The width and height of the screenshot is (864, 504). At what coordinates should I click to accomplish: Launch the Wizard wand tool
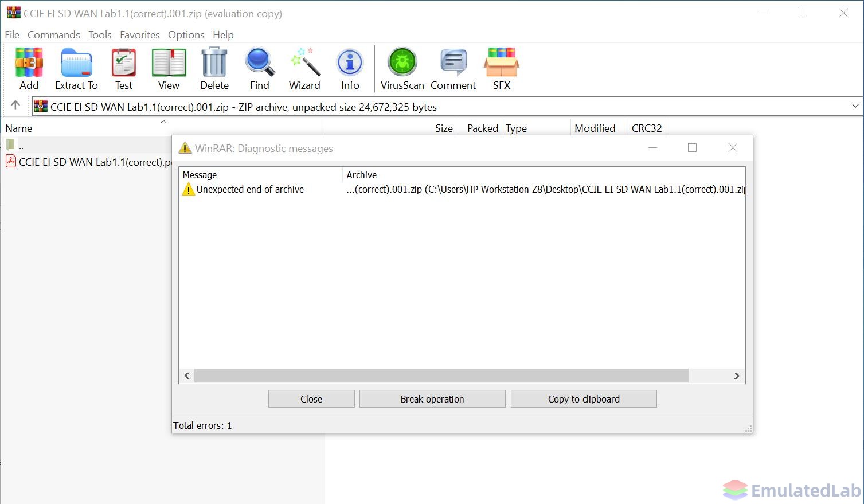tap(304, 62)
